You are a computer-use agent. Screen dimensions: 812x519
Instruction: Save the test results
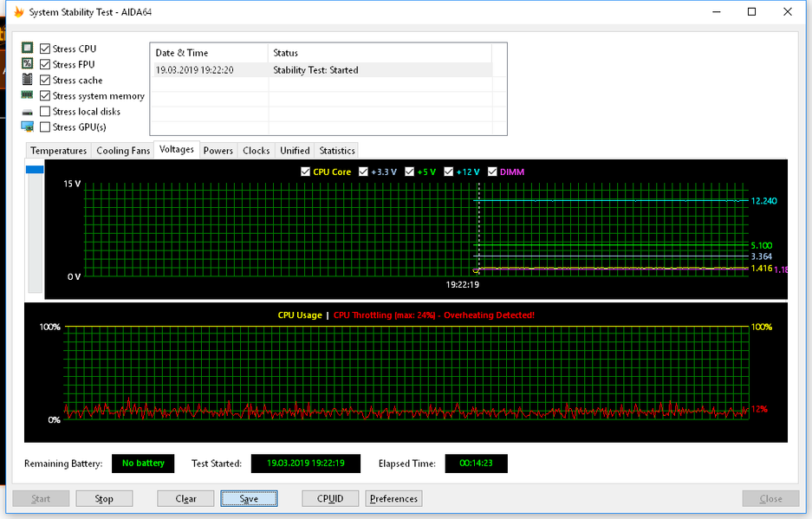point(249,498)
